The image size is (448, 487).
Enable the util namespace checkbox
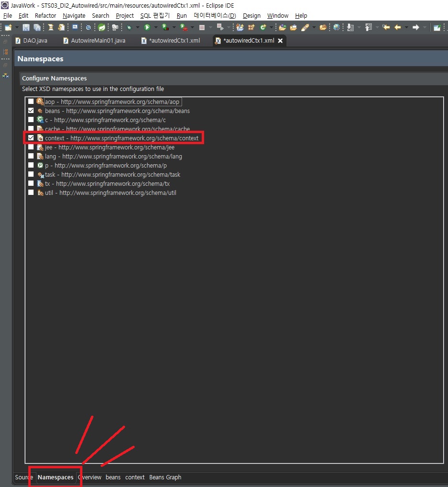click(x=31, y=192)
